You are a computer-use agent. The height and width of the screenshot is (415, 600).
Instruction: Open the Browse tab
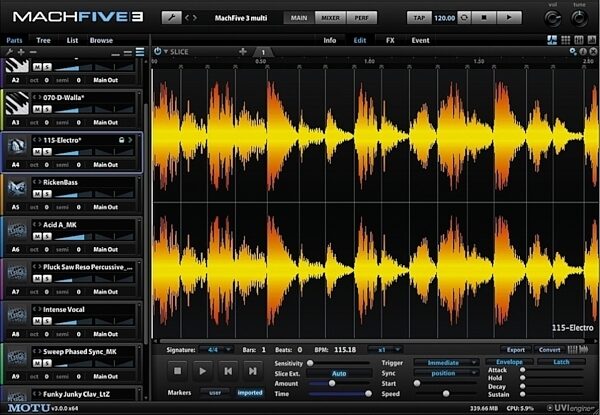pyautogui.click(x=101, y=40)
